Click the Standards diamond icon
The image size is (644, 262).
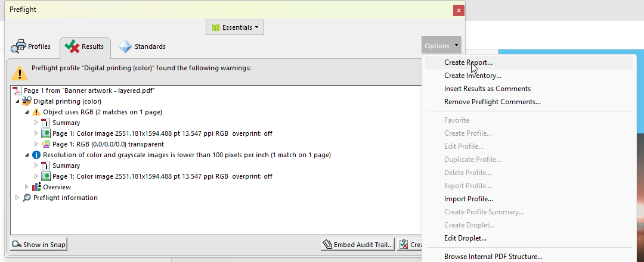(125, 46)
